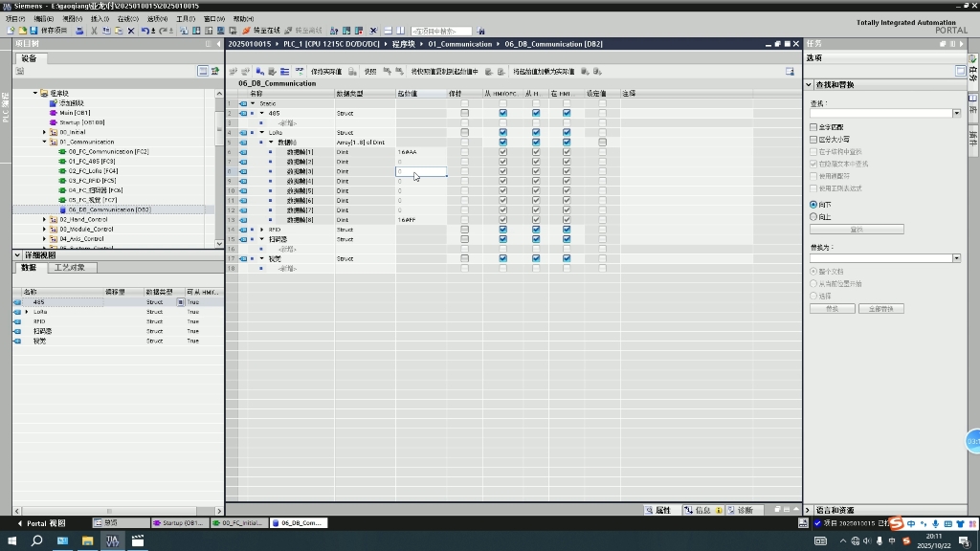Click the 在项目中搜索 search input field
This screenshot has width=980, height=551.
pos(441,31)
